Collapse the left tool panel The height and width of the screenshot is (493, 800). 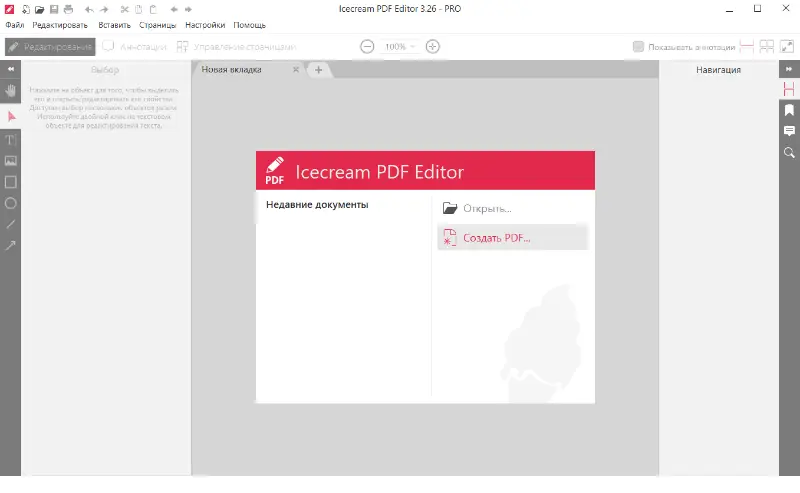(x=11, y=69)
